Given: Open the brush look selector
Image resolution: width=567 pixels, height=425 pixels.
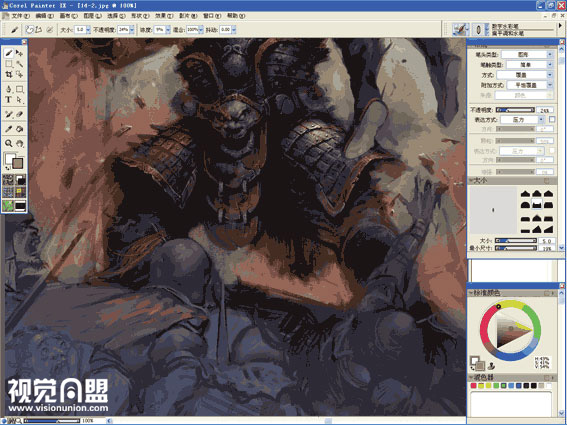Looking at the screenshot, I should click(20, 205).
